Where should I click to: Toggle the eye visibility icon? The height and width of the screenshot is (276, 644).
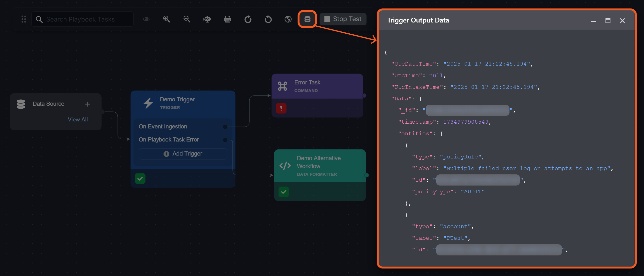click(x=146, y=19)
